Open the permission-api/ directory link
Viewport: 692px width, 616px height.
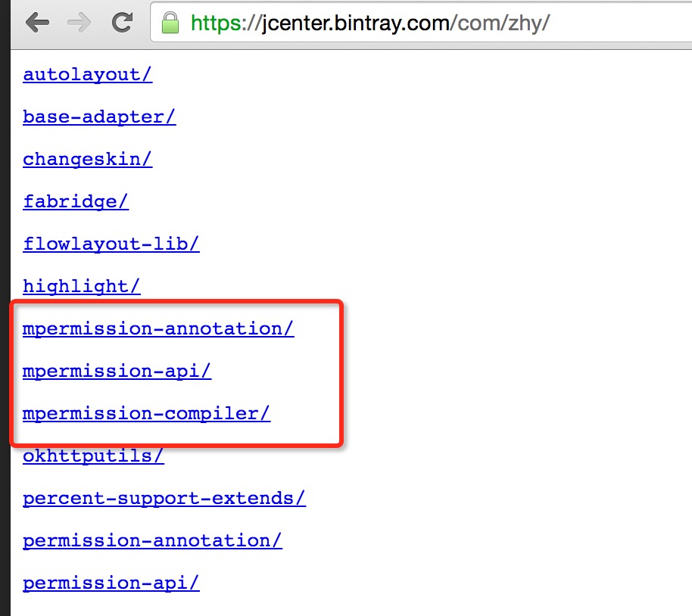point(111,583)
